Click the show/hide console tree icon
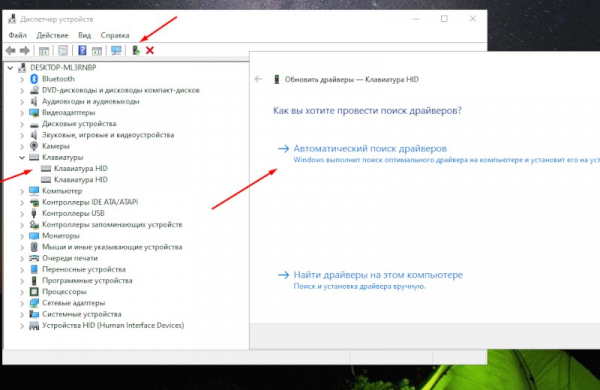Screen dimensions: 600x390 pyautogui.click(x=44, y=51)
